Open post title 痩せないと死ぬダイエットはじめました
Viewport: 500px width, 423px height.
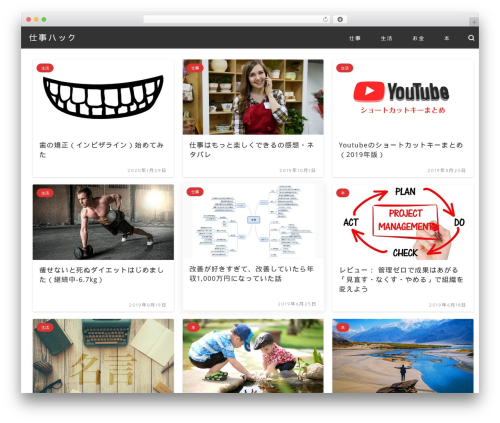[101, 275]
